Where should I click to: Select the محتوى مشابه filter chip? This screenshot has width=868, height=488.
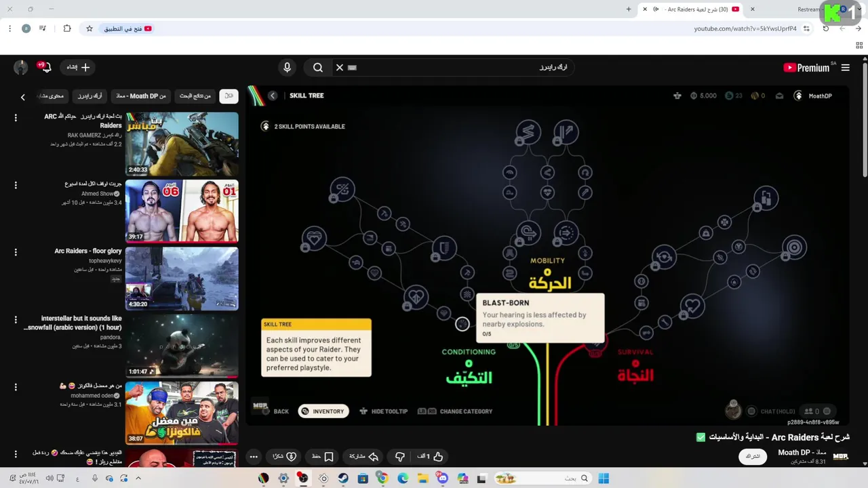click(52, 96)
